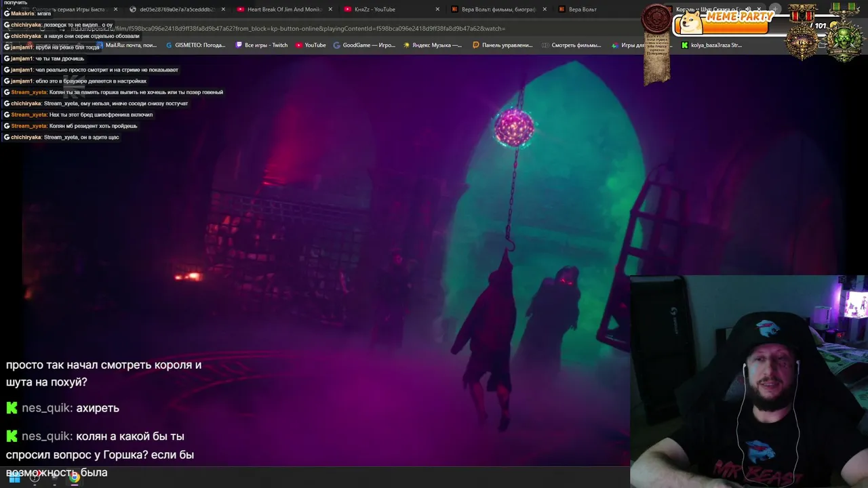Click the globe favicon on 'de05e28769' tab
Viewport: 868px width, 488px height.
click(x=133, y=9)
